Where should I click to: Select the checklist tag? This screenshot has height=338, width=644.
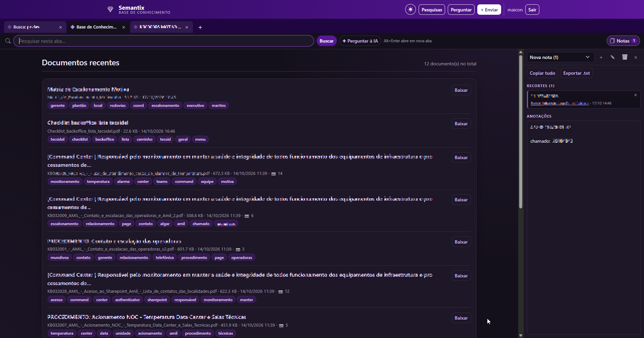coord(80,139)
